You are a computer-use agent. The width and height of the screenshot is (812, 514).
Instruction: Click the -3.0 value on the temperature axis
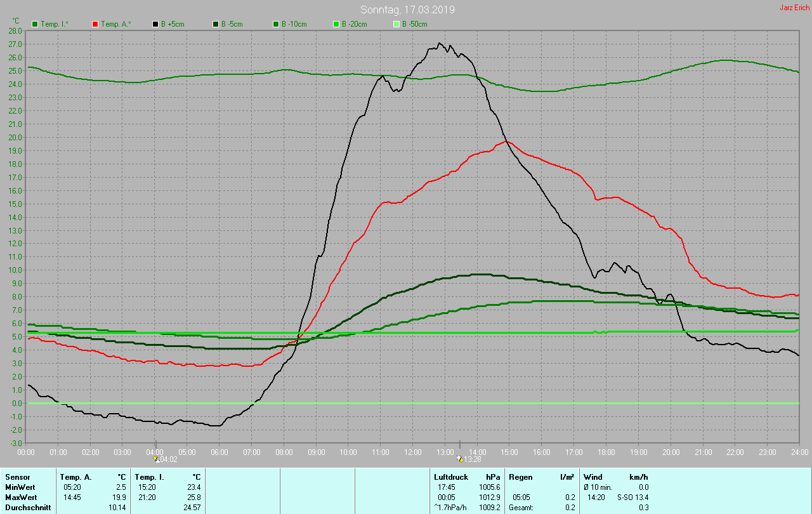(x=16, y=443)
